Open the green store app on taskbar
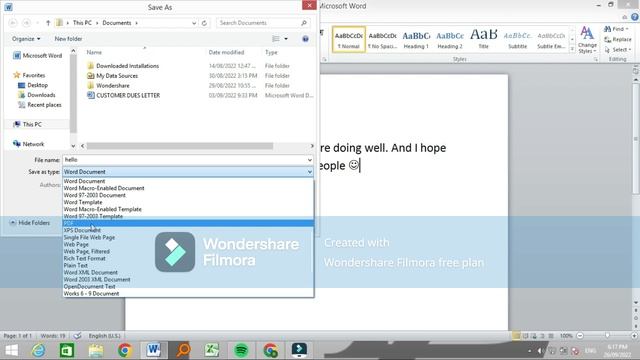This screenshot has width=640, height=360. [x=67, y=350]
